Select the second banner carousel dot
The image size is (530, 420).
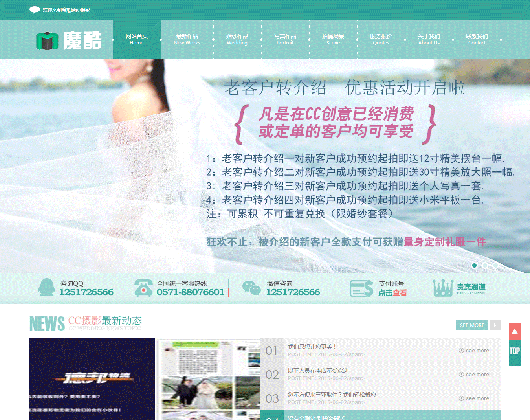tap(485, 266)
